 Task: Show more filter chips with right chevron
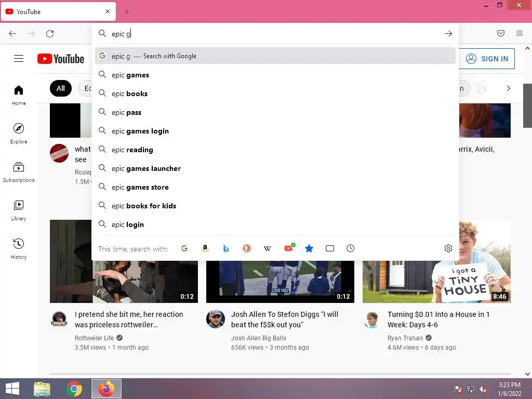(508, 88)
